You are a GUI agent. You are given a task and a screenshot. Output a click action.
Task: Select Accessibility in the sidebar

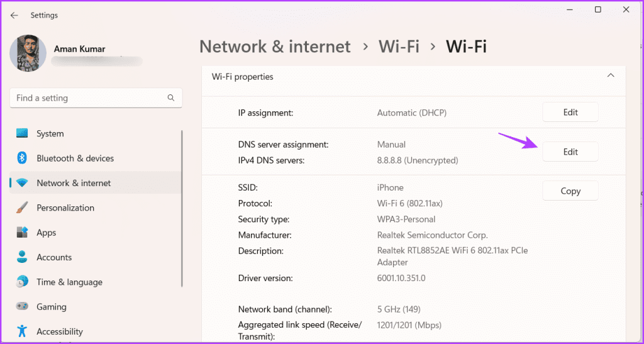click(x=96, y=331)
